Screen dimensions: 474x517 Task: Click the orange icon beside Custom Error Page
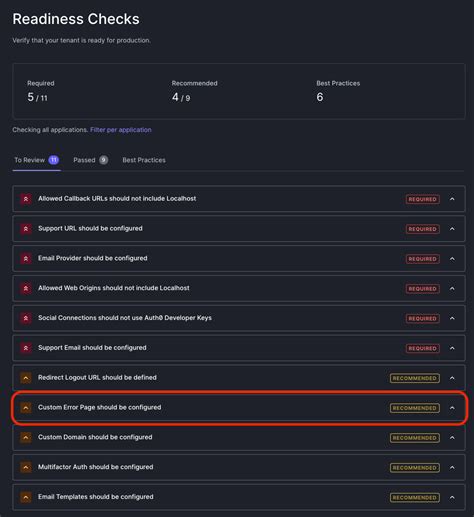(26, 408)
